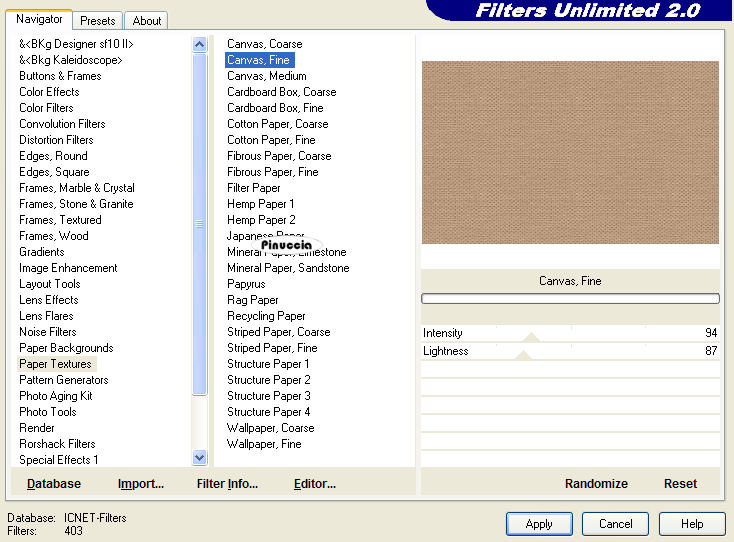Choose the Filter Paper filter

click(254, 188)
